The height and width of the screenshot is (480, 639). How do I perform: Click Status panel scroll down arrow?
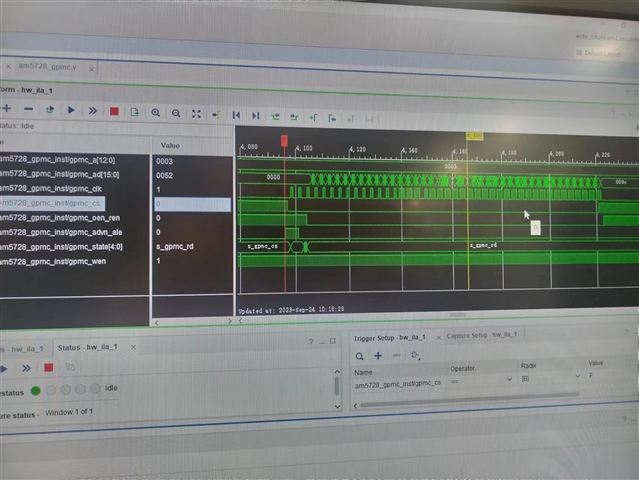click(x=337, y=406)
